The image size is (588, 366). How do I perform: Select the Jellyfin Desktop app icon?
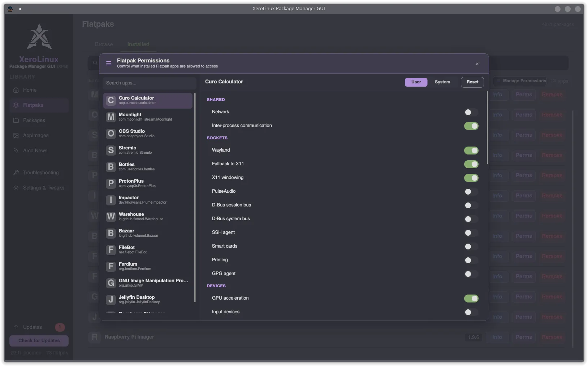111,300
